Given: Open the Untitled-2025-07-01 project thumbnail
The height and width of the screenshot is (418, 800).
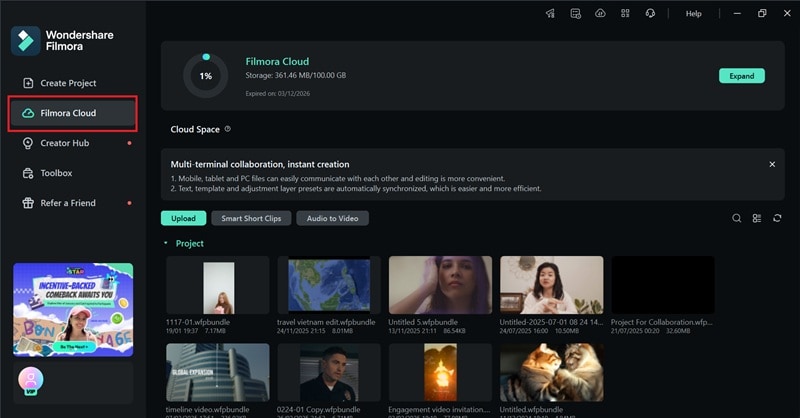Looking at the screenshot, I should (x=552, y=285).
